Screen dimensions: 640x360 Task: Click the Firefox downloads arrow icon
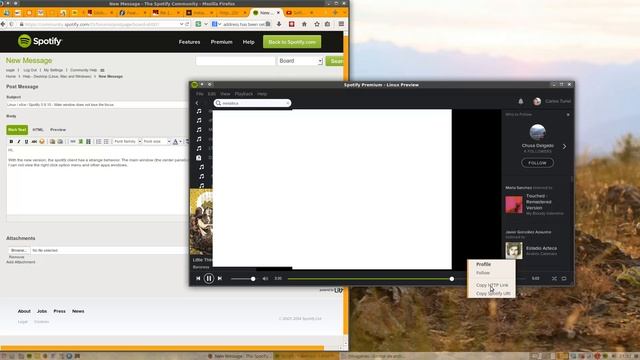click(279, 24)
